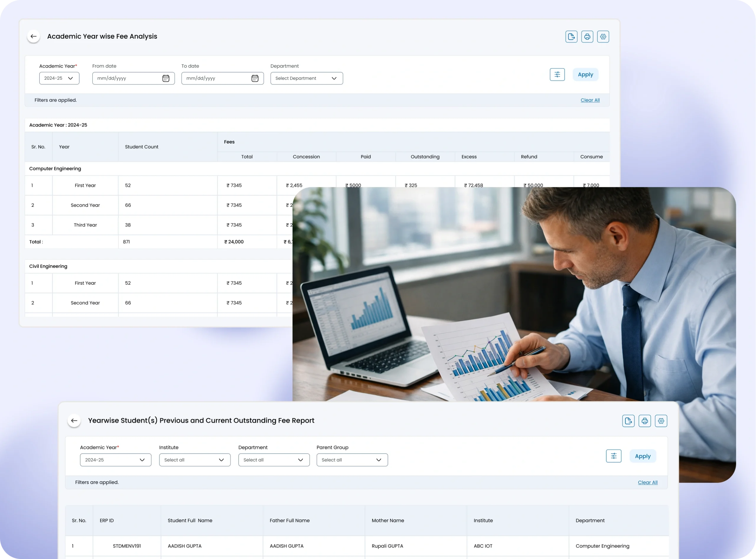Expand the Select Department dropdown
This screenshot has width=756, height=559.
click(x=306, y=79)
